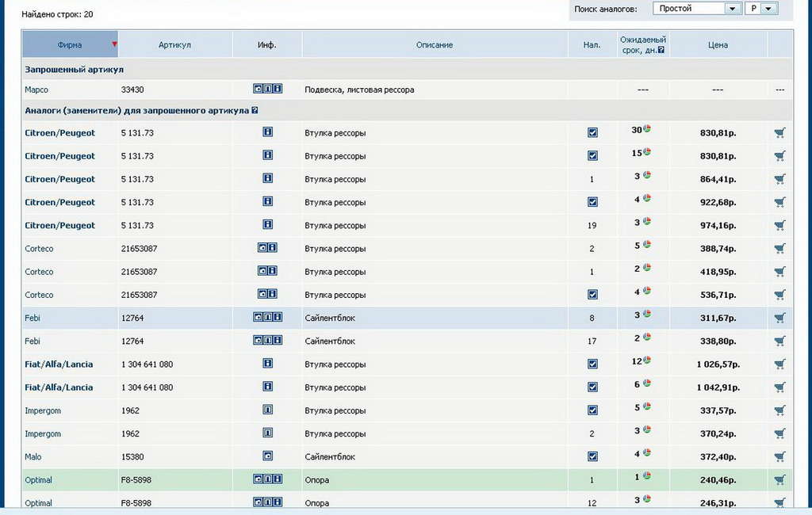Toggle the checkbox in the 1 026,57р. row
Image resolution: width=812 pixels, height=515 pixels.
pyautogui.click(x=592, y=364)
